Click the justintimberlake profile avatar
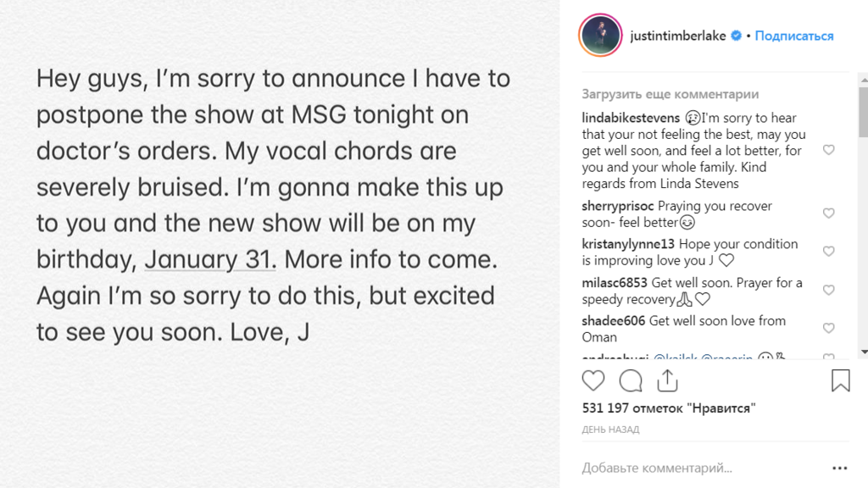868x488 pixels. pyautogui.click(x=601, y=36)
